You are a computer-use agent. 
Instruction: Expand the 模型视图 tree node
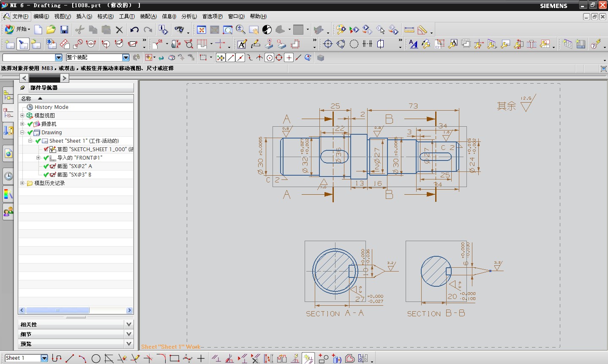tap(22, 115)
